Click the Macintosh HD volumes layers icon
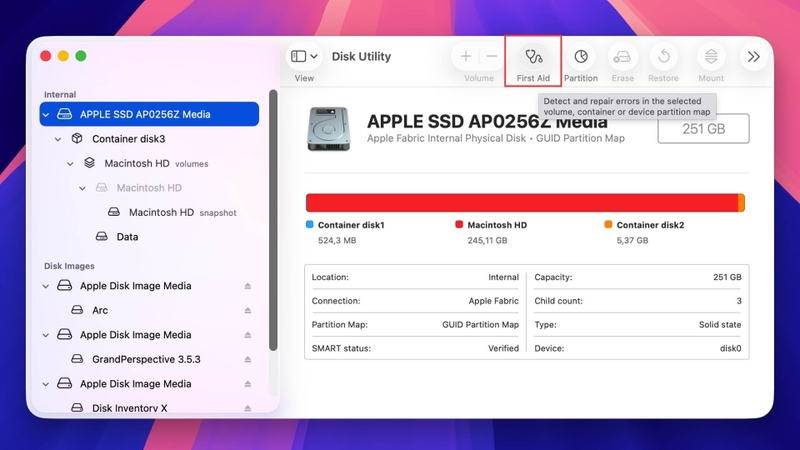 coord(89,163)
